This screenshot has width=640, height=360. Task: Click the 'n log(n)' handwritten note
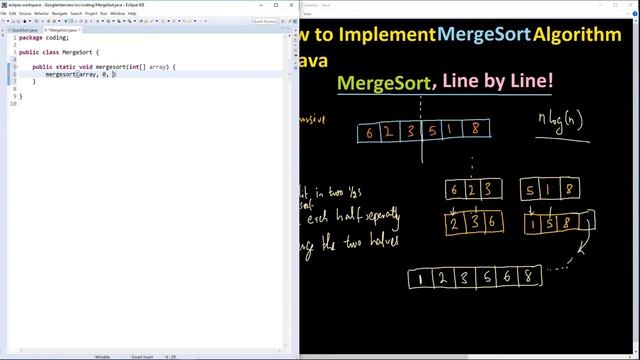561,122
